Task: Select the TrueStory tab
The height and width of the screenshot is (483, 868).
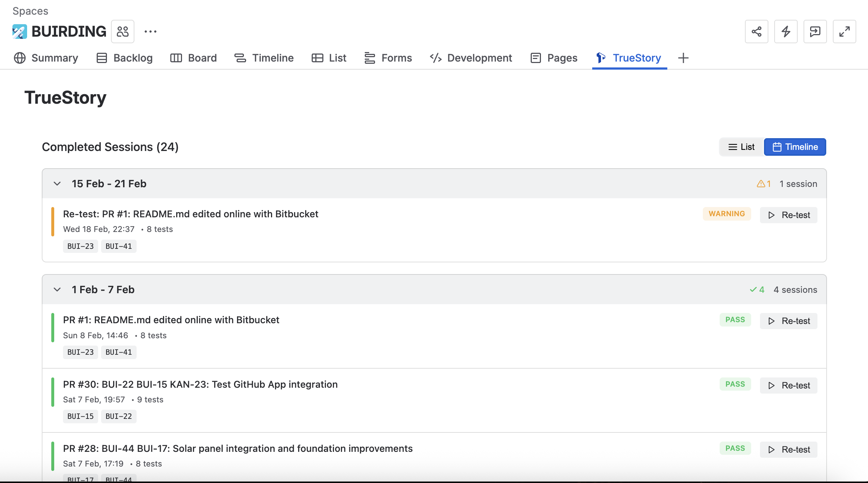Action: click(x=629, y=58)
